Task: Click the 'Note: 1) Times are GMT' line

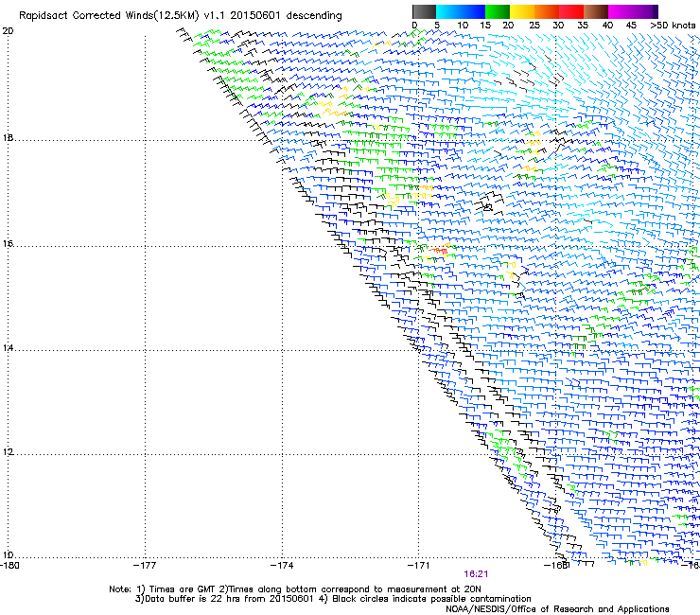Action: 295,589
